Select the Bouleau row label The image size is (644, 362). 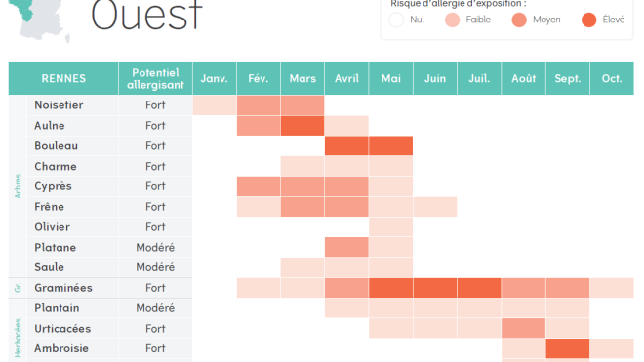tap(57, 145)
